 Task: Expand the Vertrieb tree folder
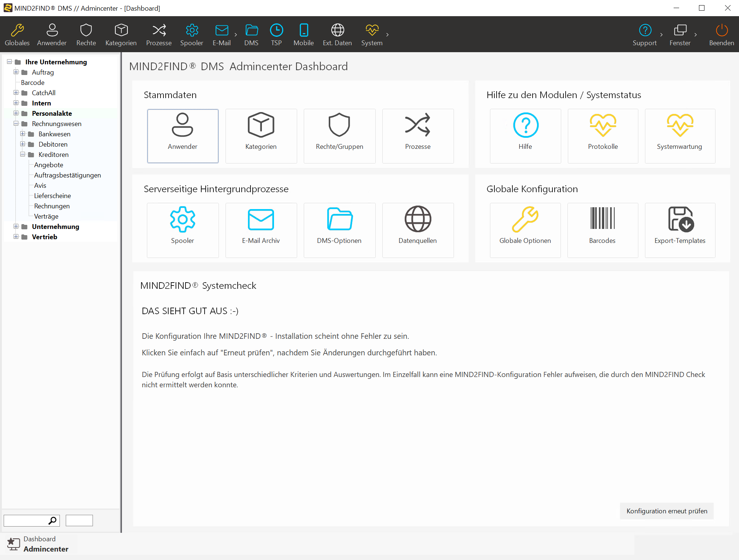pyautogui.click(x=16, y=237)
